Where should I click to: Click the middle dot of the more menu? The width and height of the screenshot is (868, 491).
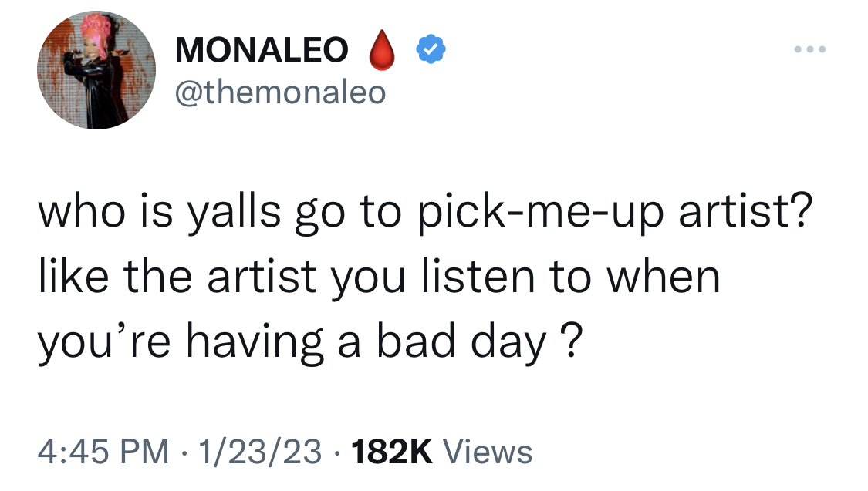(x=810, y=49)
